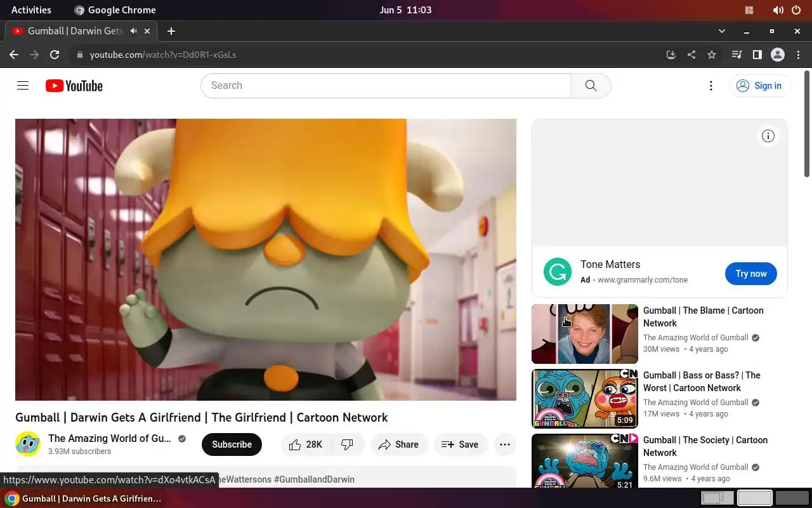Click the #GumballandDarwin hashtag

(314, 479)
